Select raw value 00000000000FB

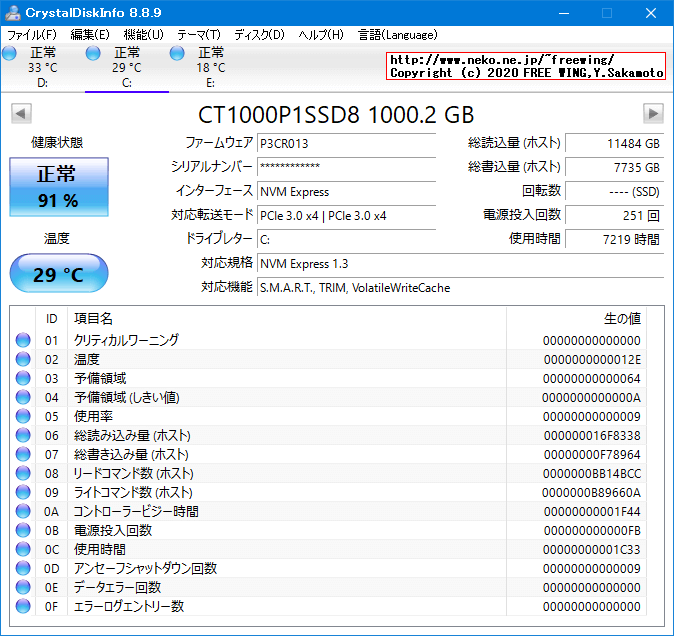point(592,531)
